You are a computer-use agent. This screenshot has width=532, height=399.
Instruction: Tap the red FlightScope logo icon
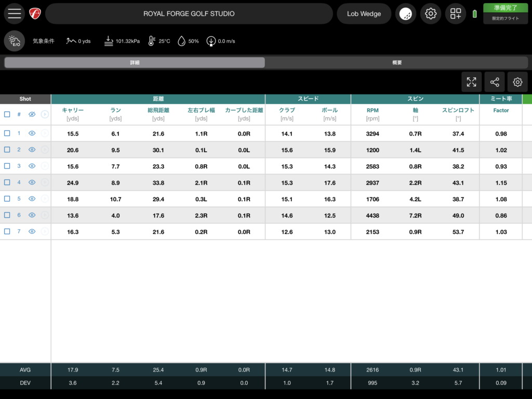(35, 14)
